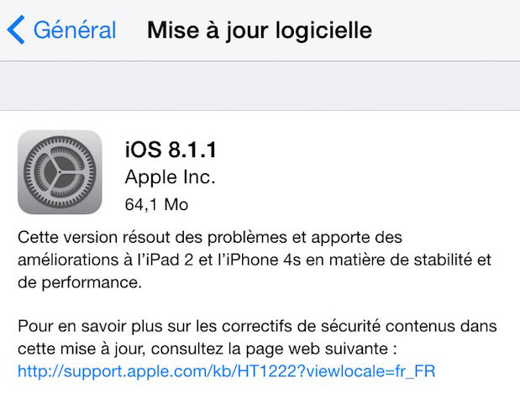
Task: Click the center hub of gear icon
Action: (x=60, y=172)
